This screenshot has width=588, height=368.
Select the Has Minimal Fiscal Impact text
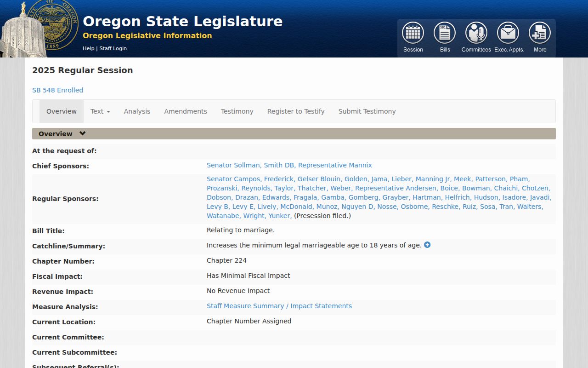249,276
